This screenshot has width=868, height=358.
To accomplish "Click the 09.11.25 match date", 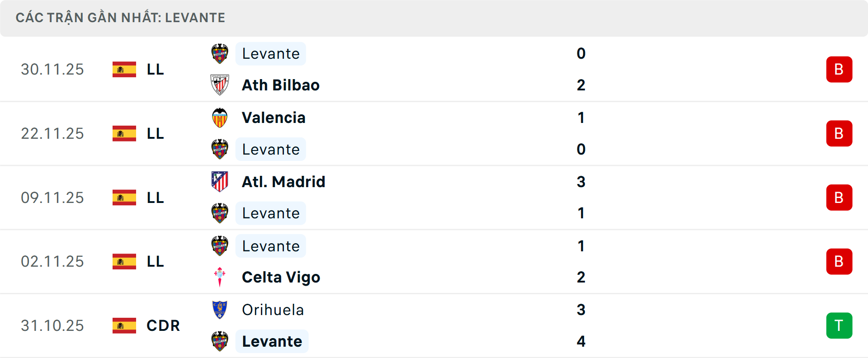I will tap(52, 198).
